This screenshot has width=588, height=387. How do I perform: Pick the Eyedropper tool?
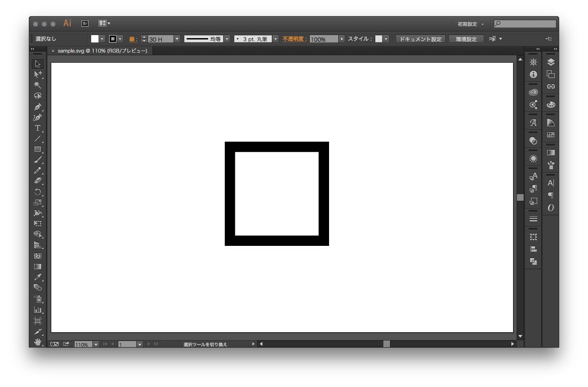(x=38, y=277)
